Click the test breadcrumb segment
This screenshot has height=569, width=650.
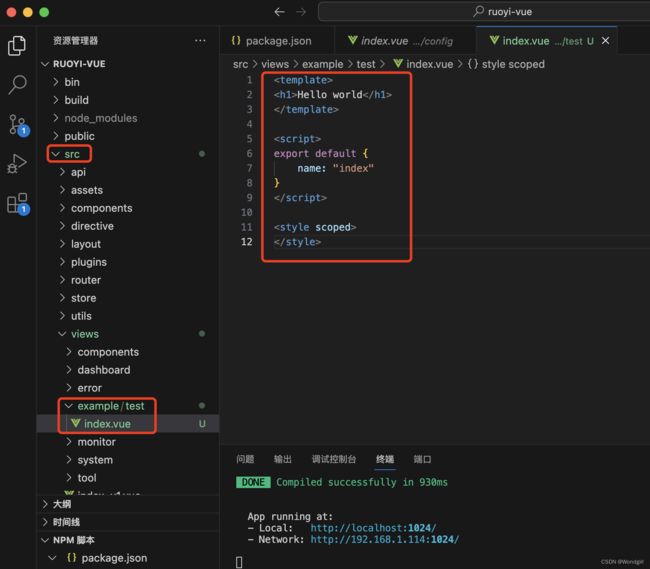coord(366,64)
